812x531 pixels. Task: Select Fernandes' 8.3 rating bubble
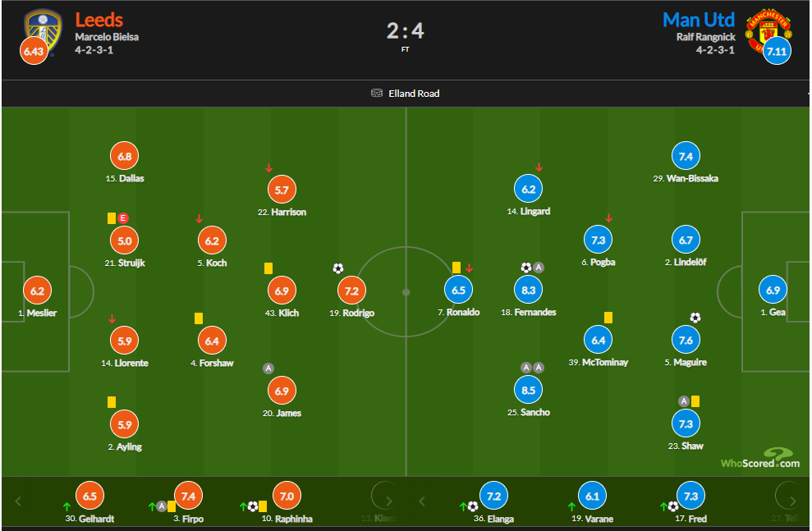pos(530,290)
